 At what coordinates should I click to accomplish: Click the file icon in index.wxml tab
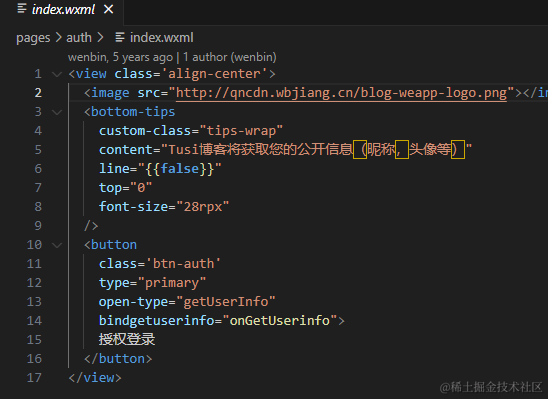pos(22,9)
